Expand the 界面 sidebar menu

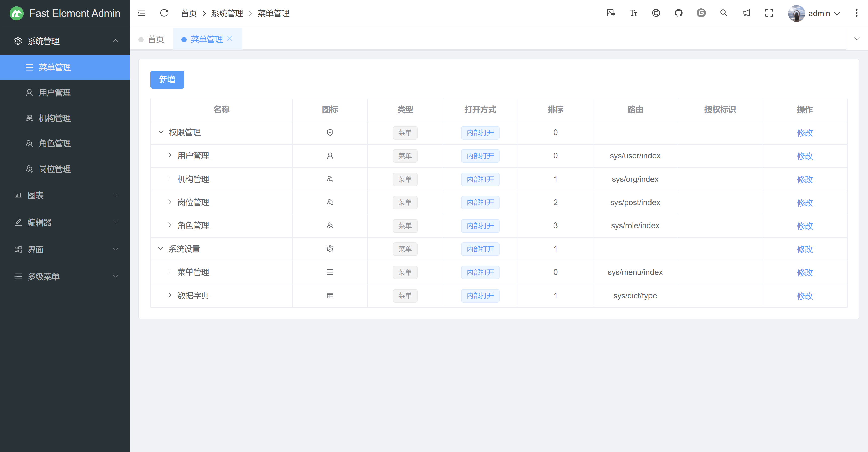coord(65,250)
